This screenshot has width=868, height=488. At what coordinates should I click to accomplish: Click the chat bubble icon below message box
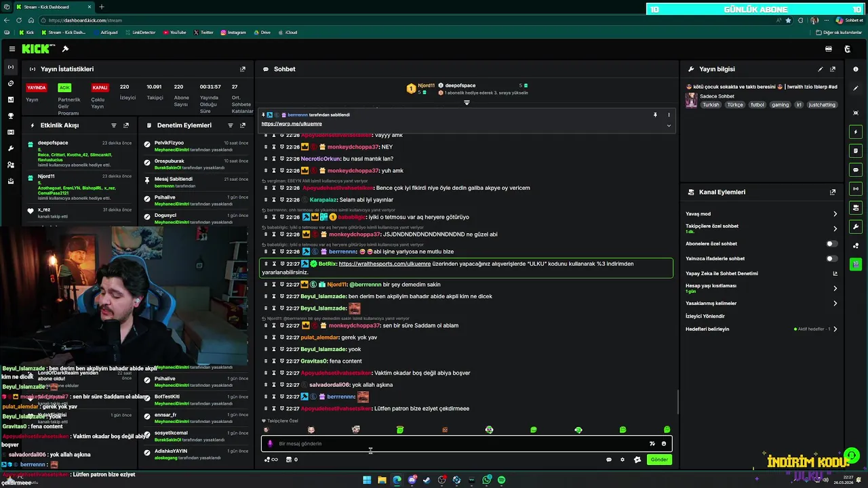609,460
